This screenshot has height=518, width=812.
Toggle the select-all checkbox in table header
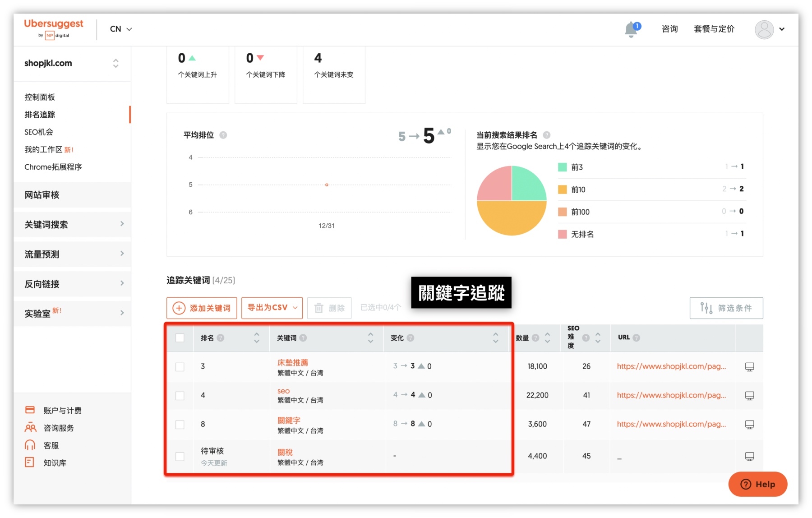point(180,338)
